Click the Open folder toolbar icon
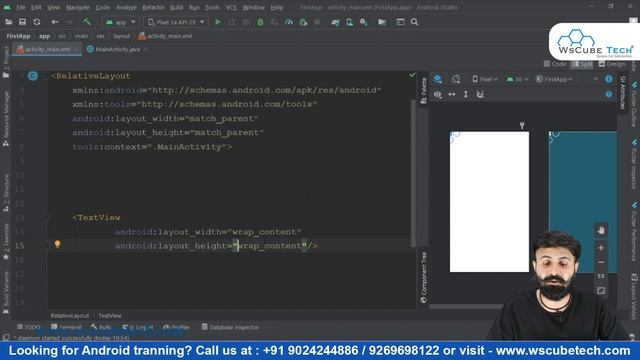Screen dimensions: 640x360 [x=8, y=22]
